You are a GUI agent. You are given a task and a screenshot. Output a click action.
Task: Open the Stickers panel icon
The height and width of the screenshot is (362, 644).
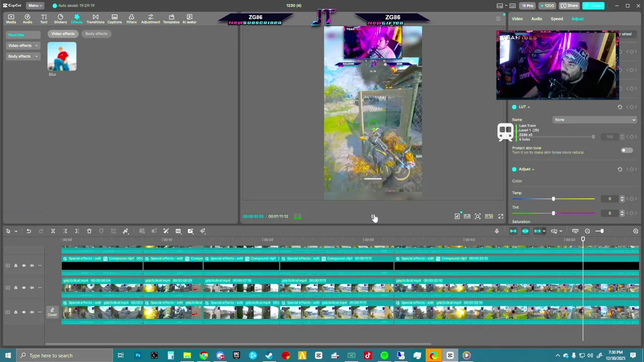tap(60, 19)
